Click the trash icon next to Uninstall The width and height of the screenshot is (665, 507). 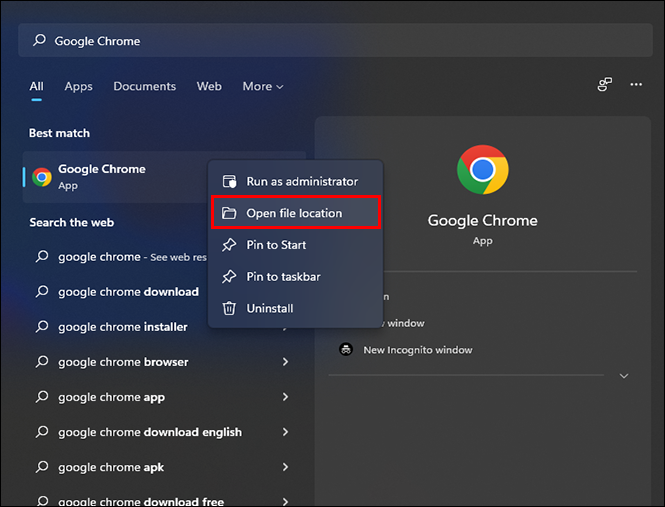(229, 308)
